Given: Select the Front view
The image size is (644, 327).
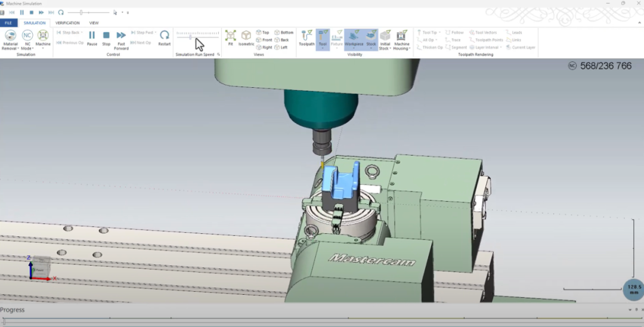Looking at the screenshot, I should tap(264, 40).
